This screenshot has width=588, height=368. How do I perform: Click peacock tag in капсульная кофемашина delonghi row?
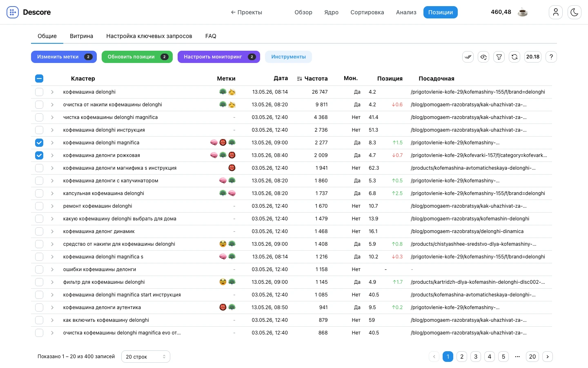[223, 193]
